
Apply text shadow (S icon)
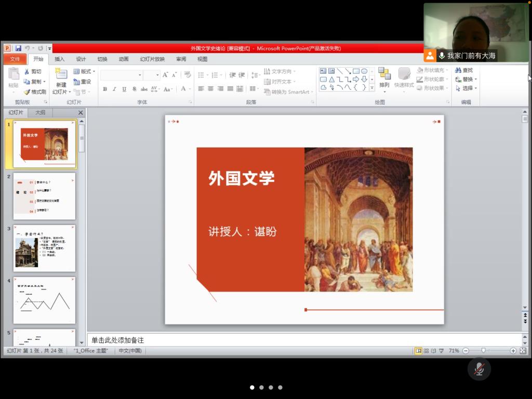(135, 89)
